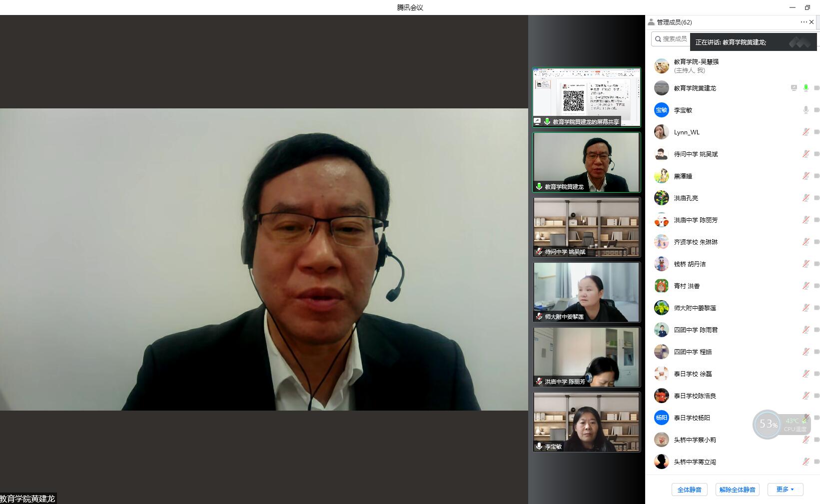The height and width of the screenshot is (504, 820).
Task: Click Lynn_WL's profile avatar
Action: coord(662,132)
